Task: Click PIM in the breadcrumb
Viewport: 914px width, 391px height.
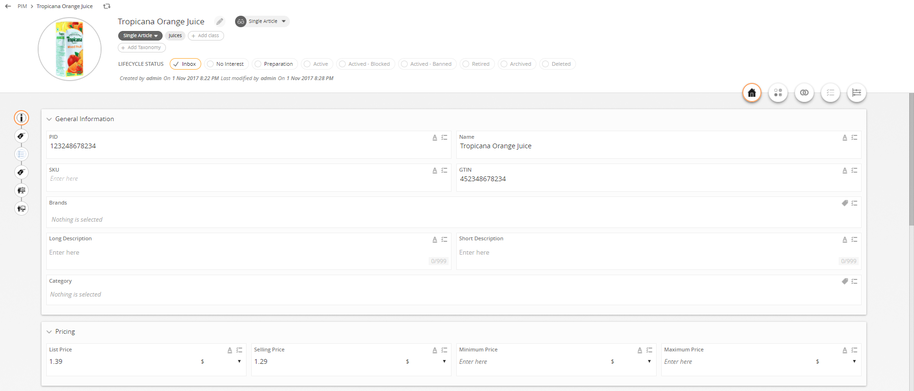Action: pyautogui.click(x=22, y=6)
